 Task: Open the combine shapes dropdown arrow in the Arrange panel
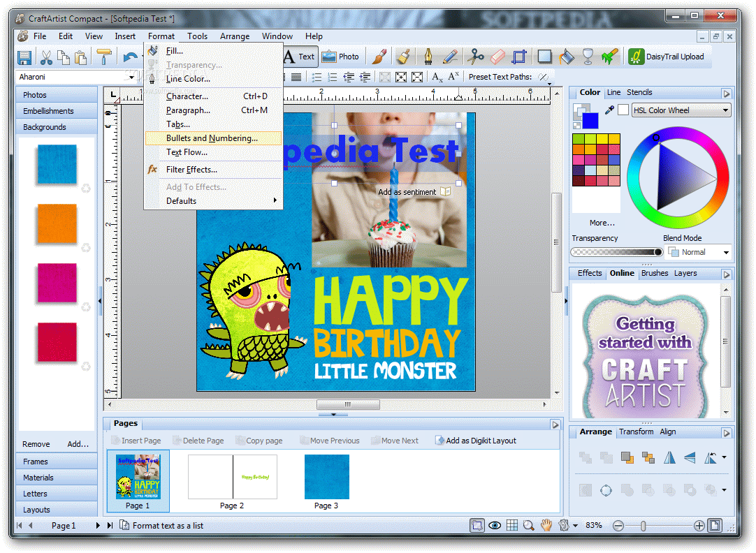click(x=724, y=490)
